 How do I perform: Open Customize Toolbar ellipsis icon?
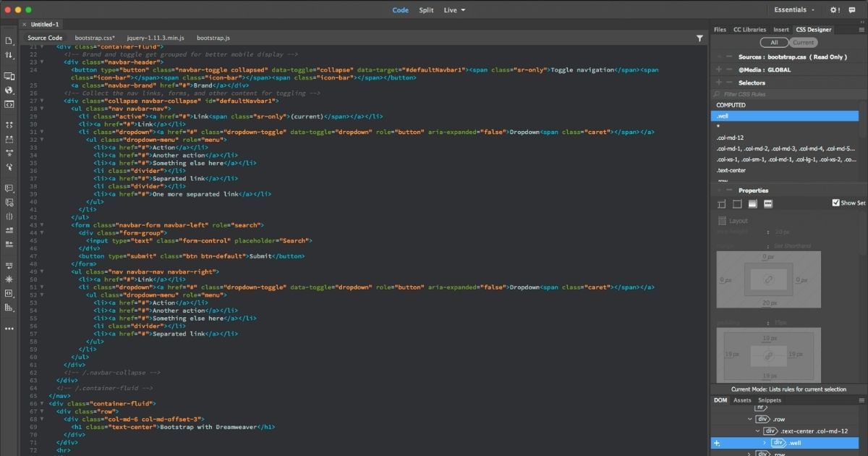pyautogui.click(x=9, y=328)
